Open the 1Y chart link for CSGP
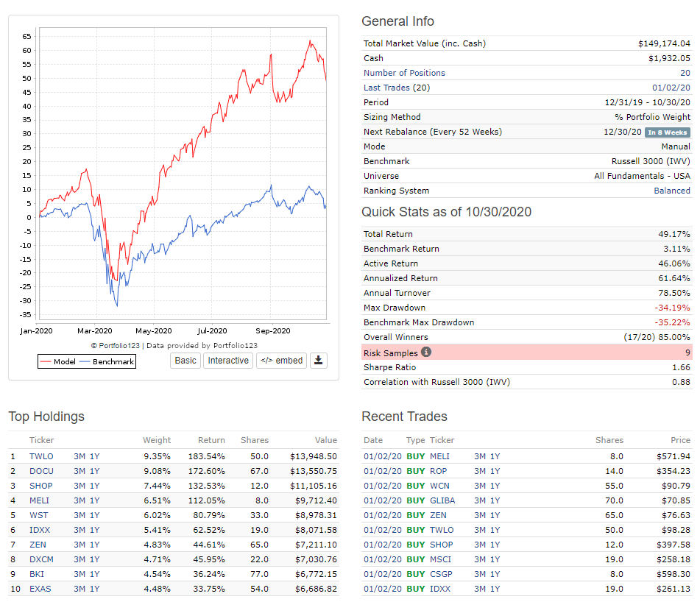 point(495,574)
